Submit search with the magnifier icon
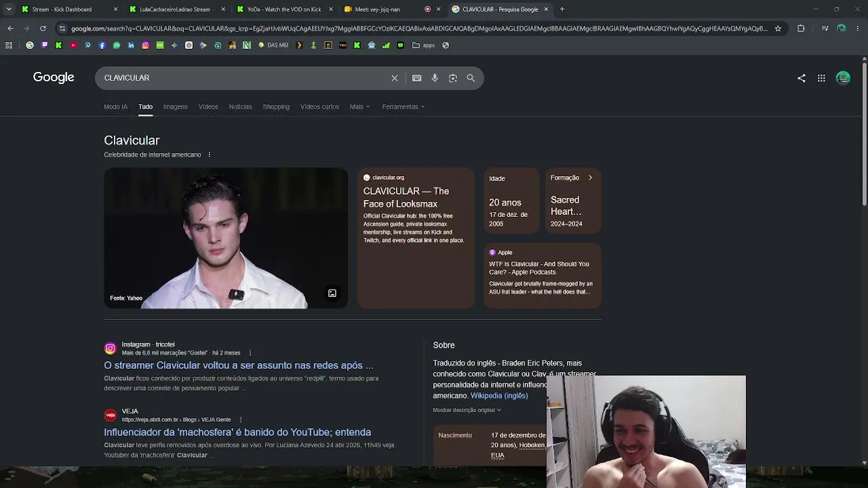This screenshot has width=868, height=488. (471, 78)
